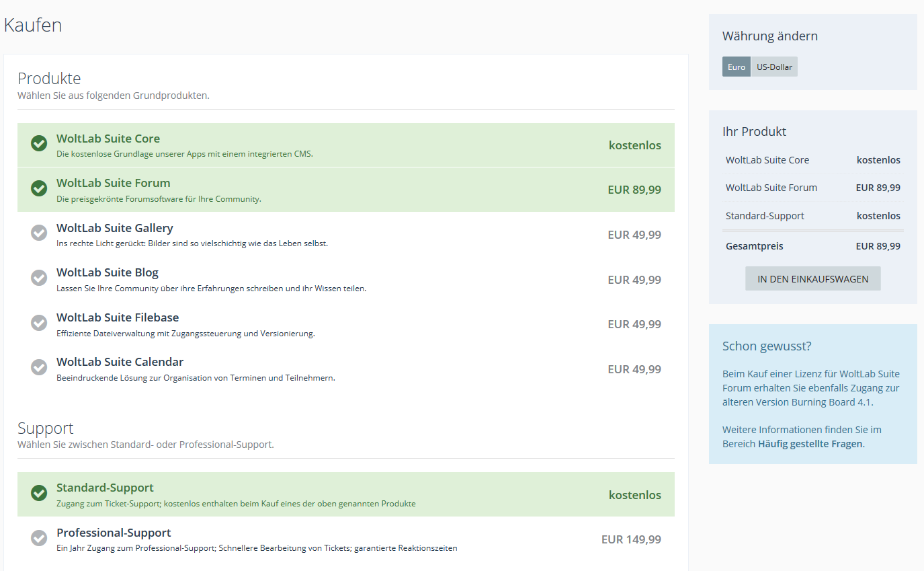Click the WoltLab Suite Core checkmark icon
The width and height of the screenshot is (924, 571).
click(x=39, y=143)
